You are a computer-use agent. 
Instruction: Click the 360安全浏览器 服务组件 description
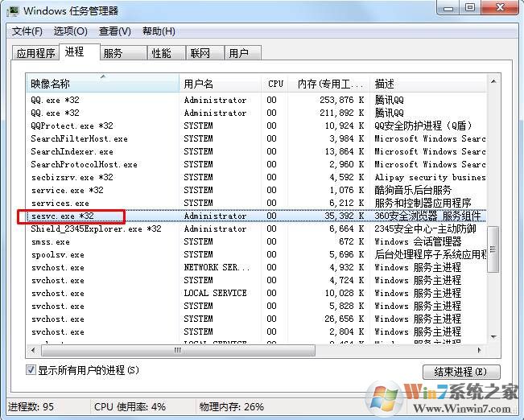coord(427,216)
